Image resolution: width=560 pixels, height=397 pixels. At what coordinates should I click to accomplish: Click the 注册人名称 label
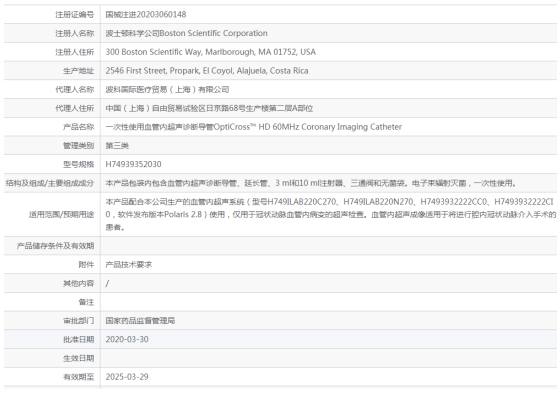74,34
